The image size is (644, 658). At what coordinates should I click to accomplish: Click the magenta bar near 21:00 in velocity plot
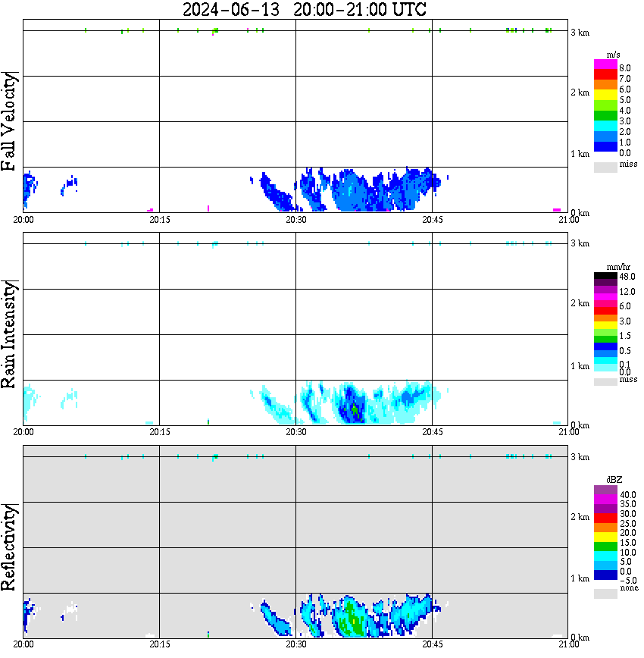coord(557,210)
